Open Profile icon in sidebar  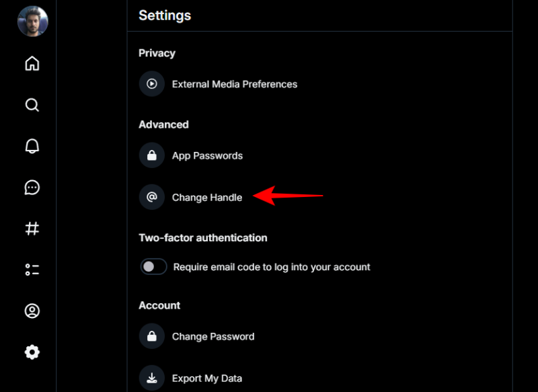(32, 311)
